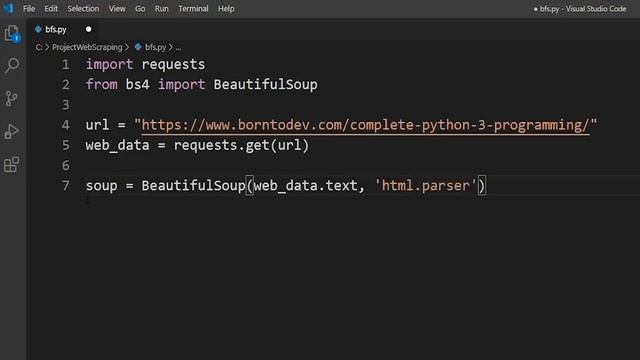Click 'web_data' variable on line 5
Screen dimensions: 640x360
(x=118, y=146)
